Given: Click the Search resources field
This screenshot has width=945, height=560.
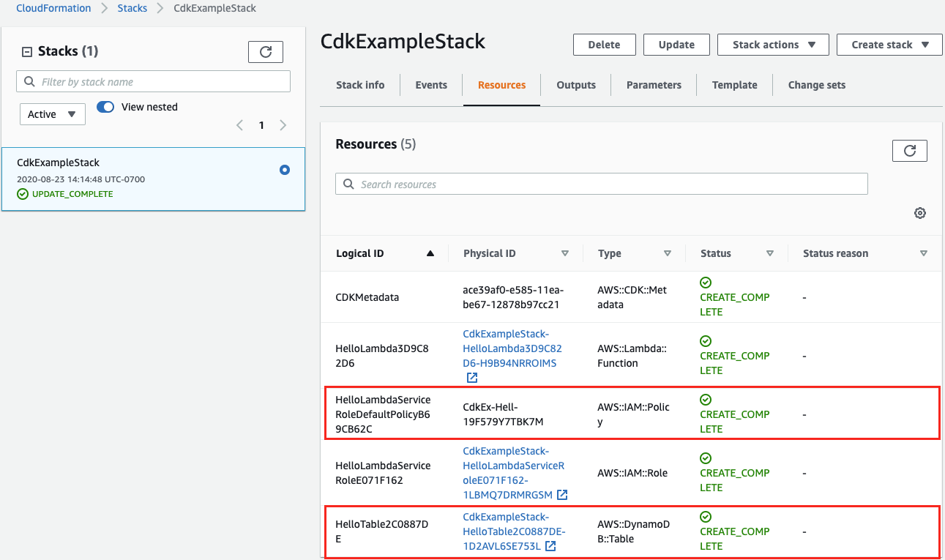Looking at the screenshot, I should pos(602,184).
